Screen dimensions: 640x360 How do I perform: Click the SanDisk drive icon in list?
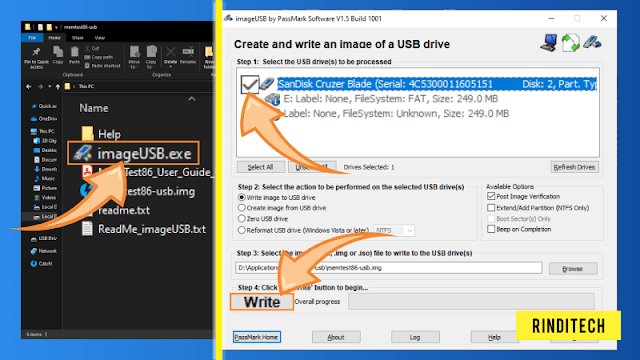(x=267, y=83)
